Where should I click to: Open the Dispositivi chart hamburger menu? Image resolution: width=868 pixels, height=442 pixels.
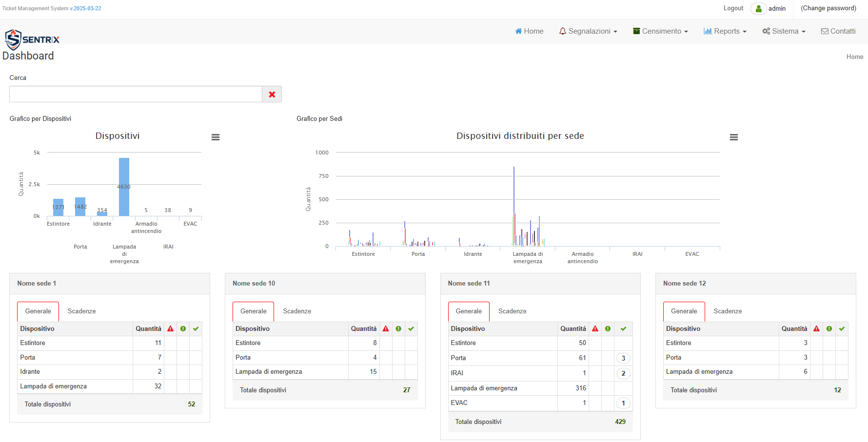(x=216, y=137)
